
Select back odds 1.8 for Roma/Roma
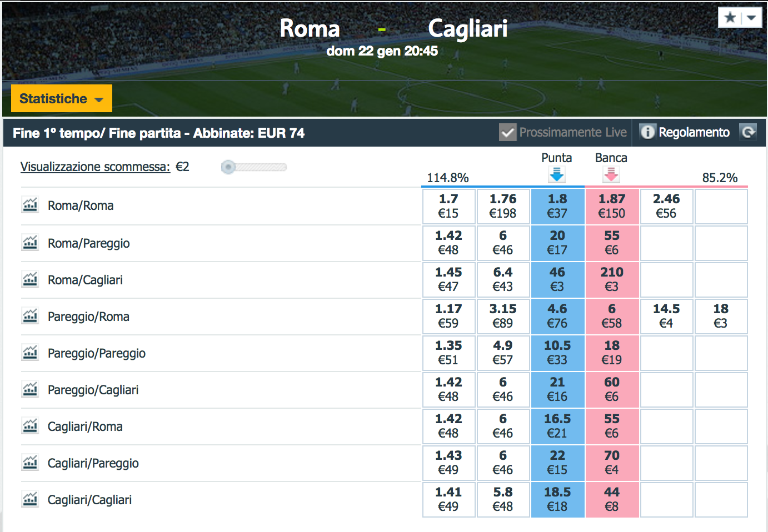557,206
